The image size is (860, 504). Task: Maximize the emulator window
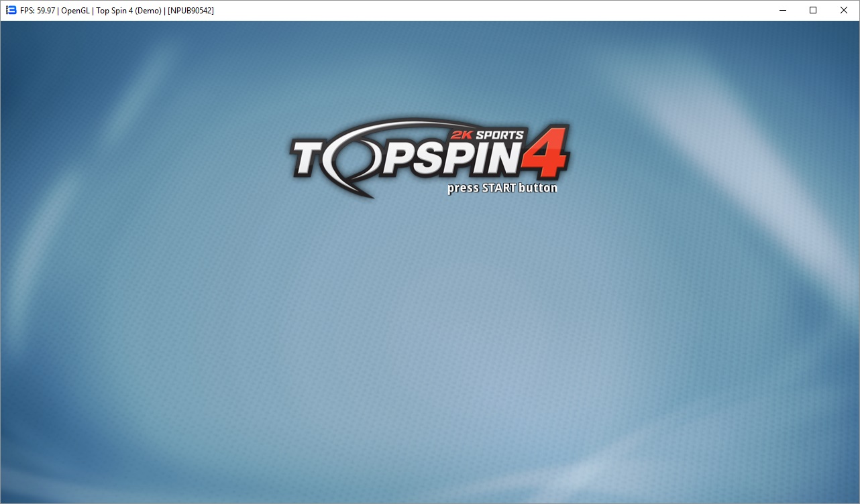(813, 10)
